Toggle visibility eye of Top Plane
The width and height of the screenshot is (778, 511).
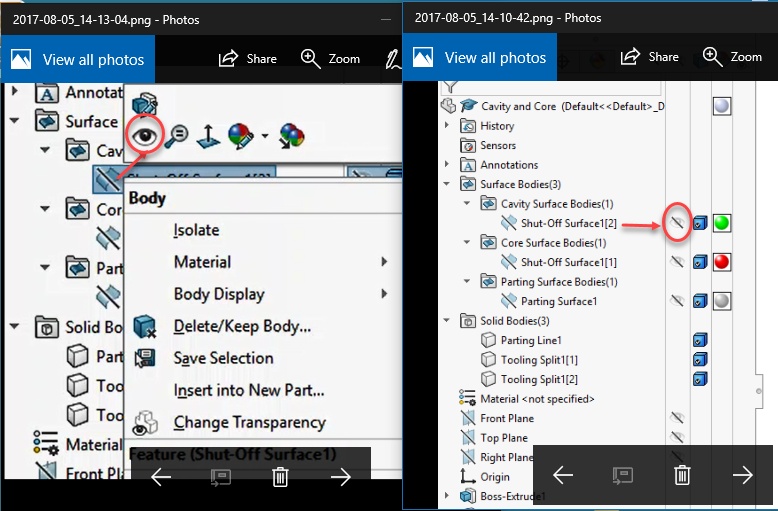click(677, 437)
